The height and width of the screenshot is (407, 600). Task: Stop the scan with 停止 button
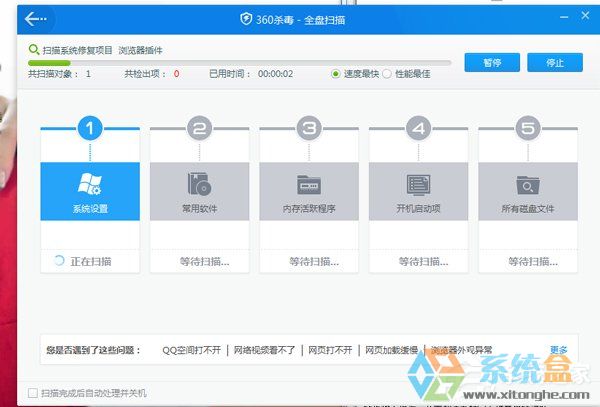pyautogui.click(x=555, y=62)
